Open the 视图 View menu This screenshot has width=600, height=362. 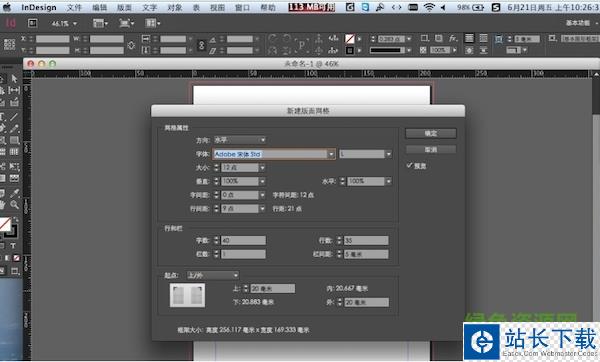tap(217, 7)
